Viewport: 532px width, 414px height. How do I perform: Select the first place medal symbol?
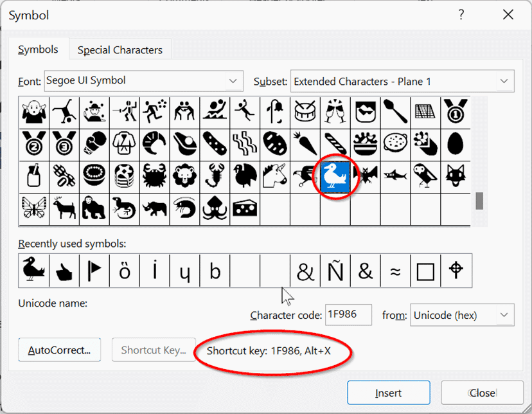click(456, 112)
